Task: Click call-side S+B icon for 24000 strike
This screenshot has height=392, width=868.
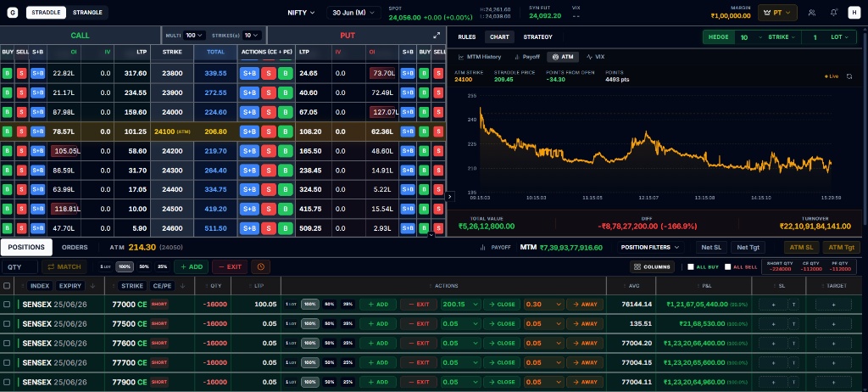Action: click(x=37, y=112)
